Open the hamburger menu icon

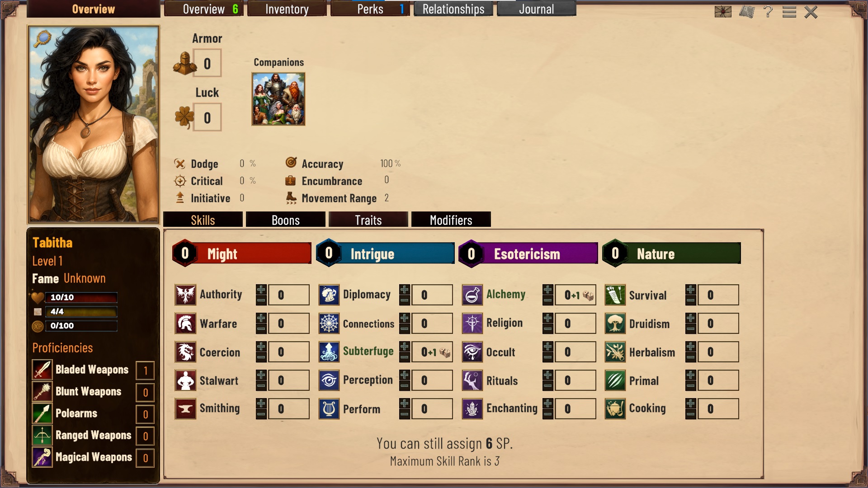tap(789, 12)
